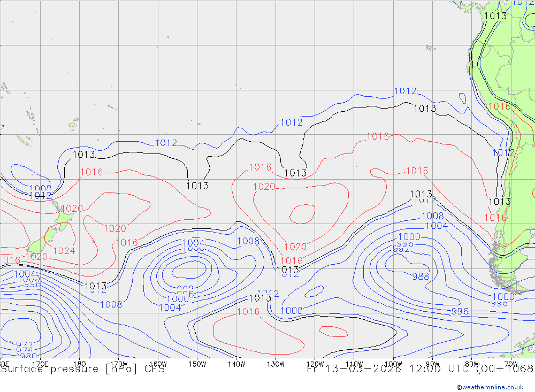Click the 1024 isobar label near New Zealand
The height and width of the screenshot is (392, 535).
click(64, 251)
